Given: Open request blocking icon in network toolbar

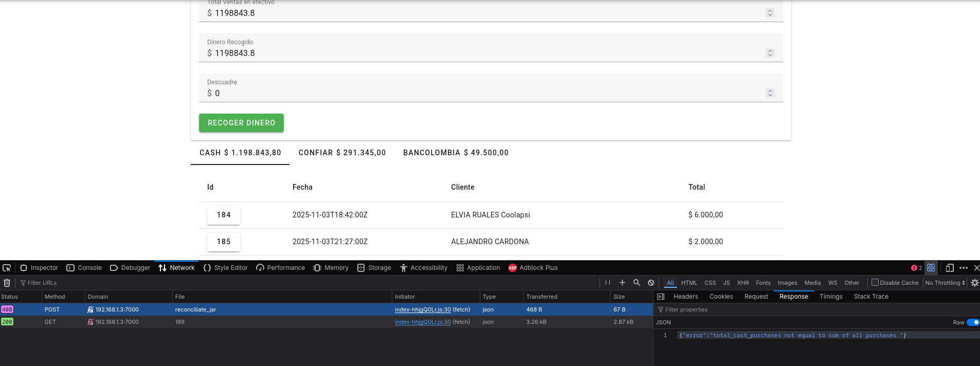Looking at the screenshot, I should click(x=651, y=283).
